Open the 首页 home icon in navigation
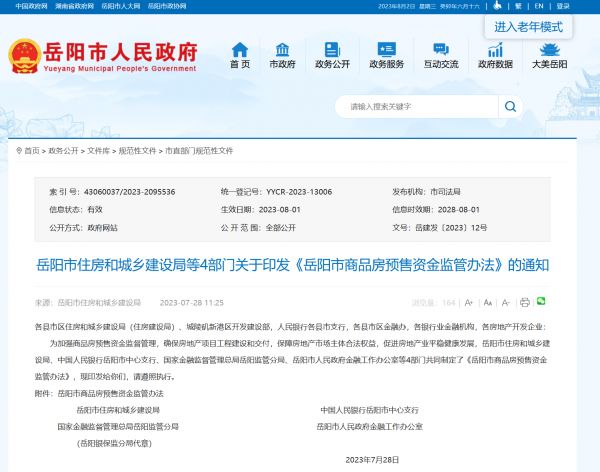Screen dimensions: 600x472 point(240,50)
